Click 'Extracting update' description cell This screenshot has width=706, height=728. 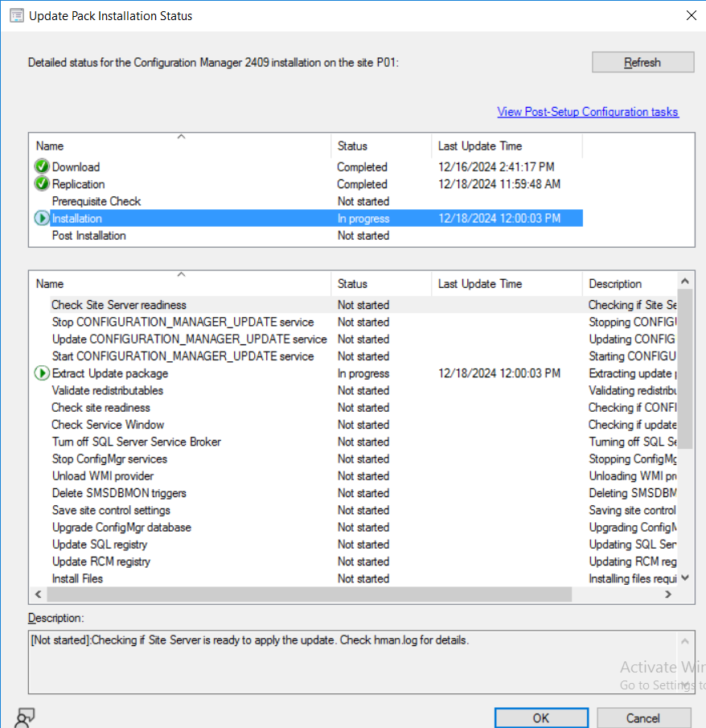point(633,373)
